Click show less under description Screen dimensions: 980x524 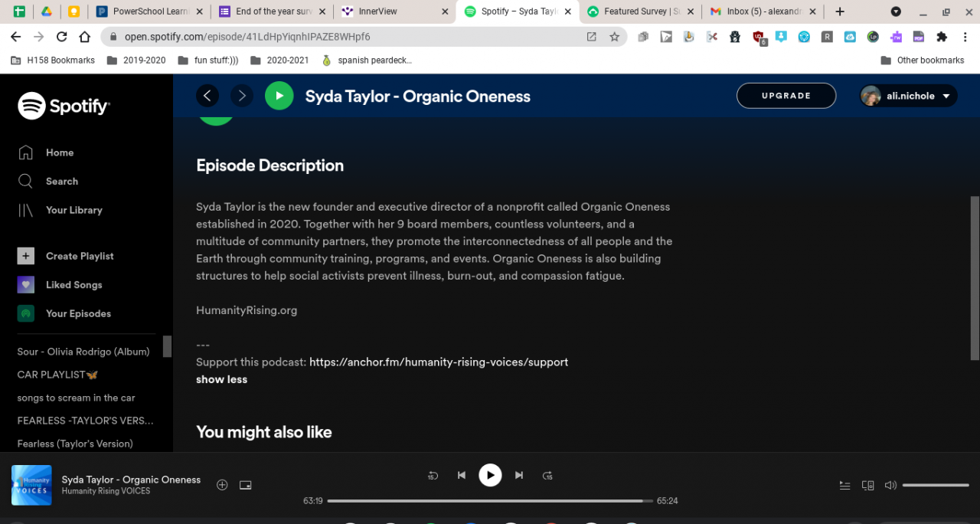(x=221, y=379)
